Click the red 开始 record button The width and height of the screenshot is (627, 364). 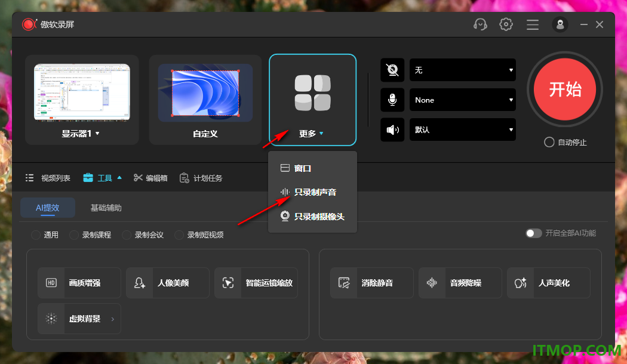click(565, 89)
